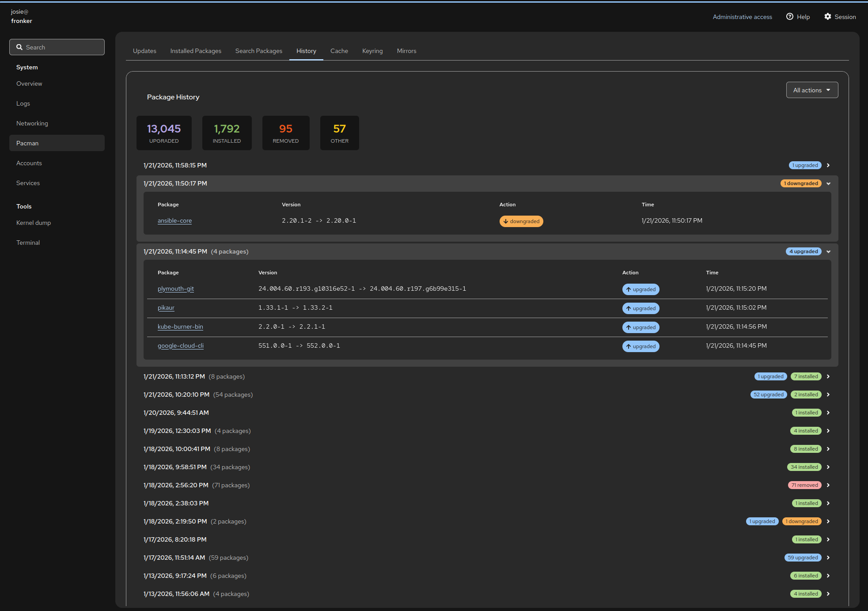Click the upgraded badge for plymouth-git
This screenshot has width=868, height=611.
point(641,289)
